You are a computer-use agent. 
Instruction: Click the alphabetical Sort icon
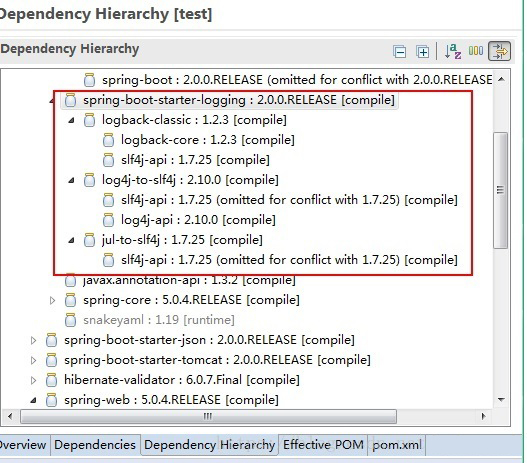point(452,51)
